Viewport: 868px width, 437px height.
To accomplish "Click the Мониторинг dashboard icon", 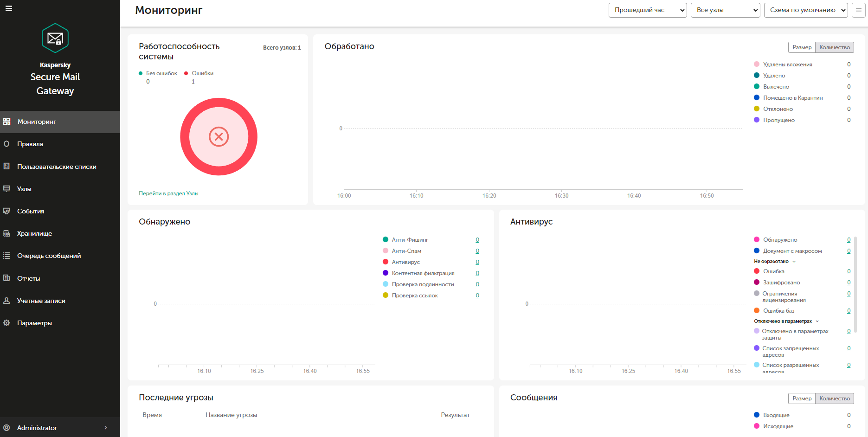I will coord(7,122).
